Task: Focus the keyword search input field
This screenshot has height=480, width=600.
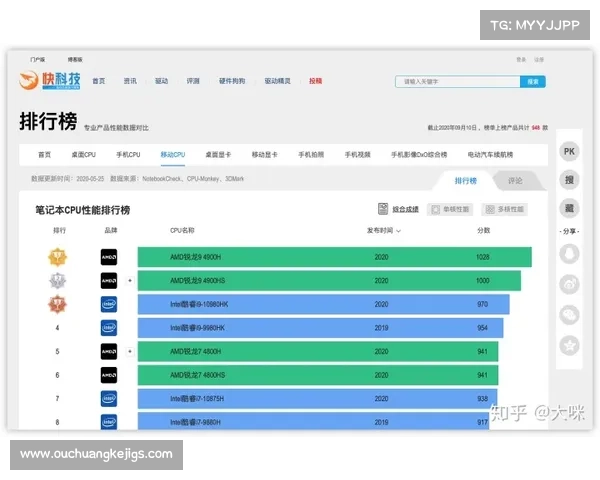Action: click(x=458, y=82)
